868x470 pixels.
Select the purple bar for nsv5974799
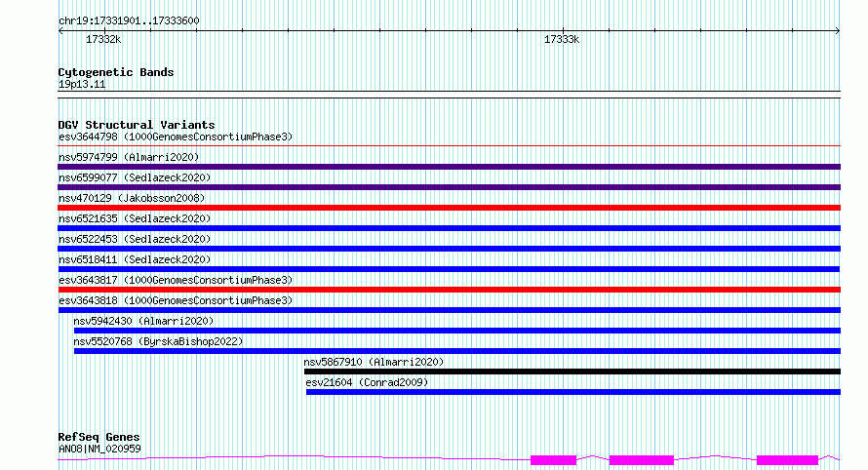point(449,167)
